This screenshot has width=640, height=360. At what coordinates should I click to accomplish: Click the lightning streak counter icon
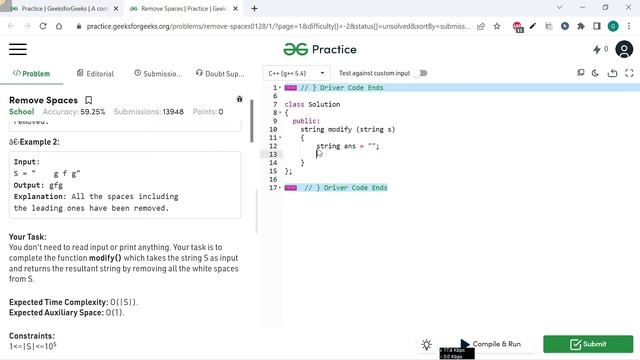click(597, 49)
